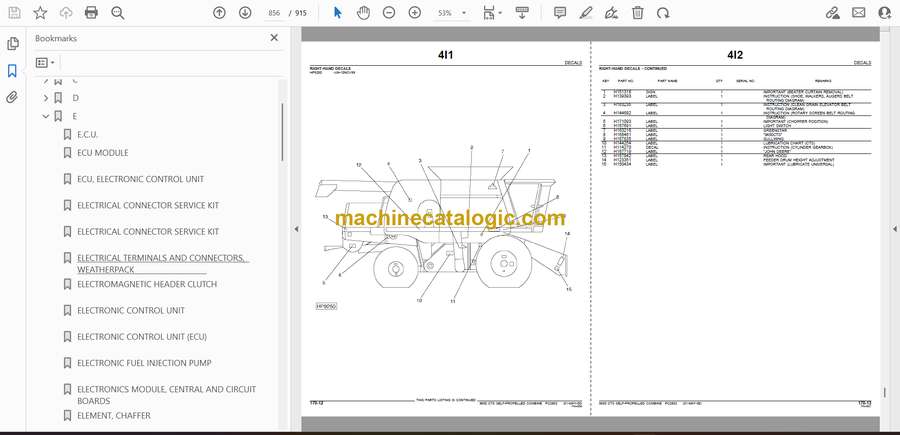
Task: Open bookmarks options menu dropdown
Action: [x=45, y=63]
